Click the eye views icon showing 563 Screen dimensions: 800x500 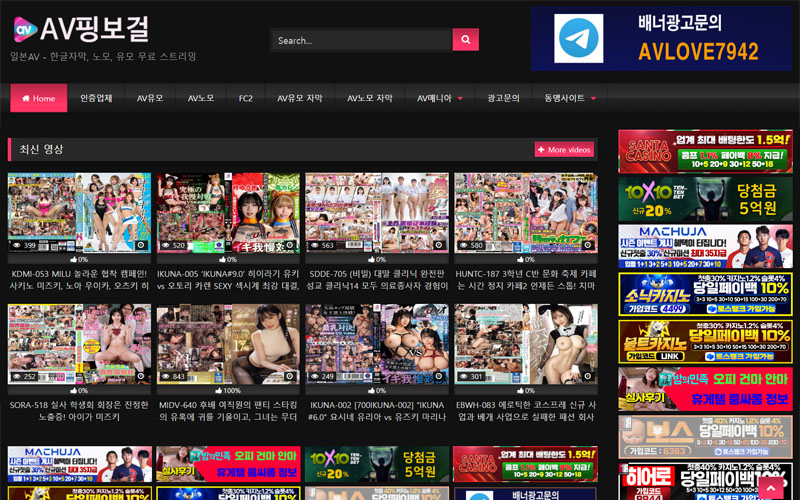click(x=314, y=245)
